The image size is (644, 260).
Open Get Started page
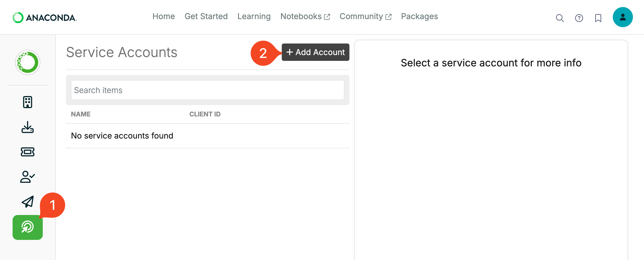[206, 16]
